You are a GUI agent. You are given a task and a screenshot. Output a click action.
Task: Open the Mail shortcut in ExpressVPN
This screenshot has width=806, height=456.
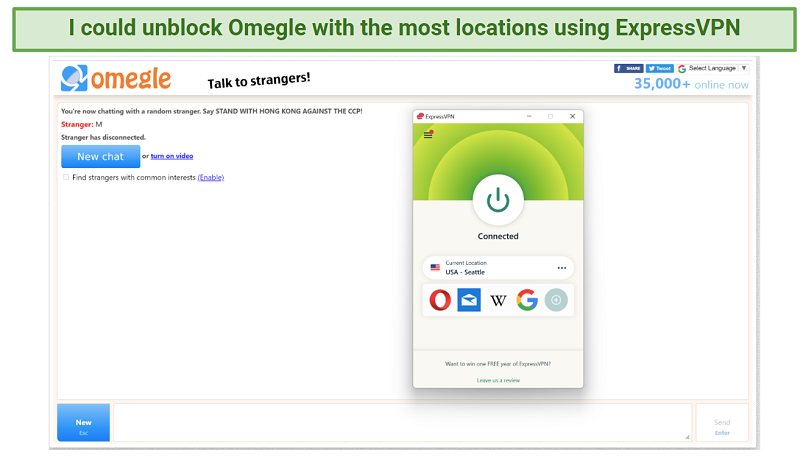click(x=469, y=300)
